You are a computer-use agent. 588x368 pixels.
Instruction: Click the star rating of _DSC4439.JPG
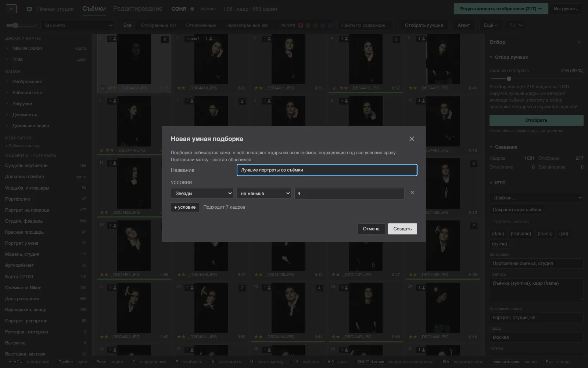tap(413, 275)
